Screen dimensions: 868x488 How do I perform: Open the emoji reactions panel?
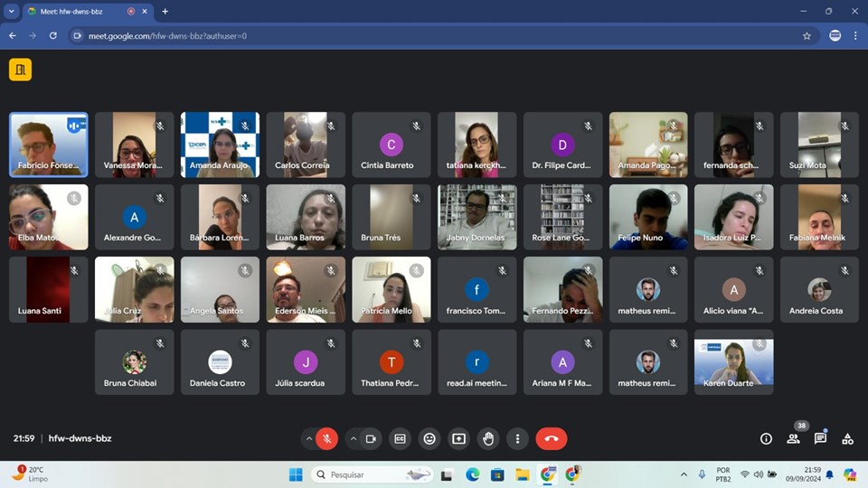[x=429, y=438]
